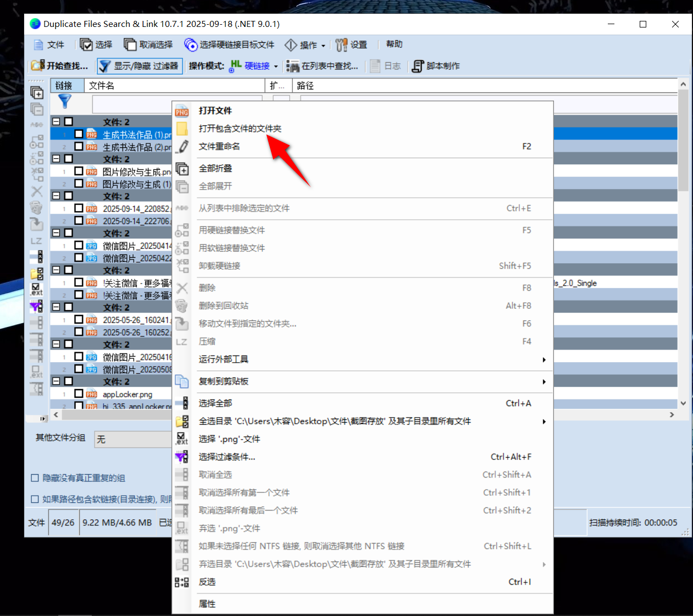Click 选择硬链接目标文件 toolbar icon
Image resolution: width=693 pixels, height=616 pixels.
tap(190, 45)
